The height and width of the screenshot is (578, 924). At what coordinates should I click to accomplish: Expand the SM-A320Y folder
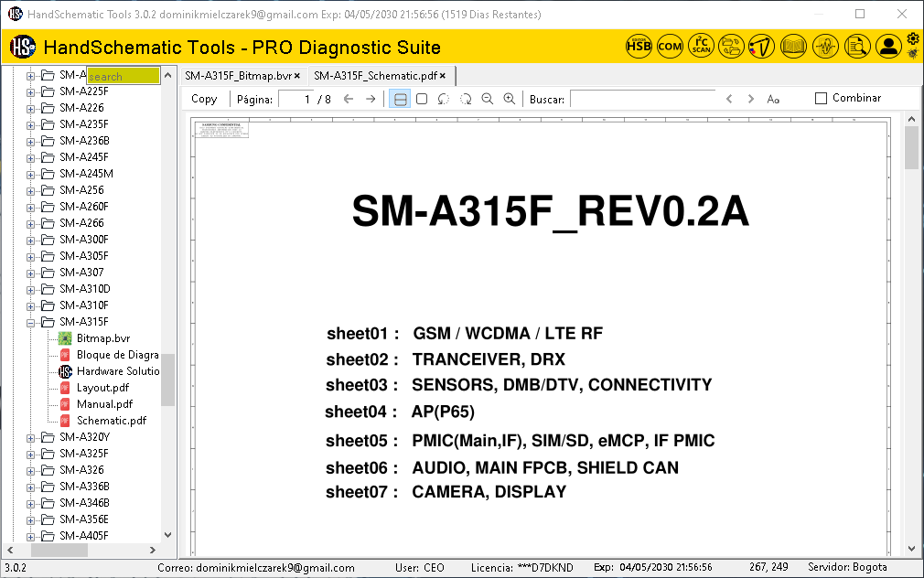30,438
